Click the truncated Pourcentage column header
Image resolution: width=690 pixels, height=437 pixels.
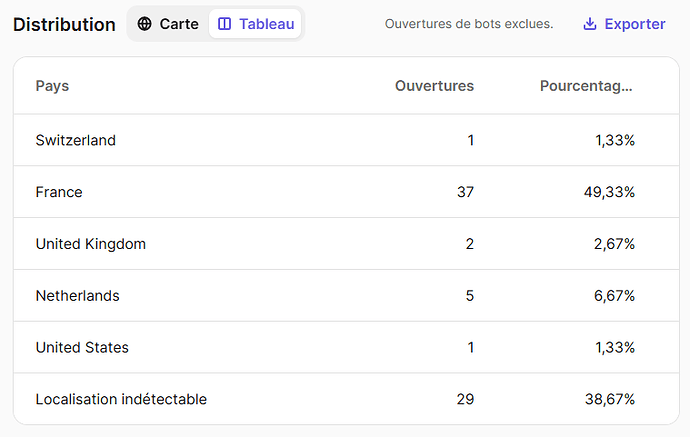tap(586, 86)
